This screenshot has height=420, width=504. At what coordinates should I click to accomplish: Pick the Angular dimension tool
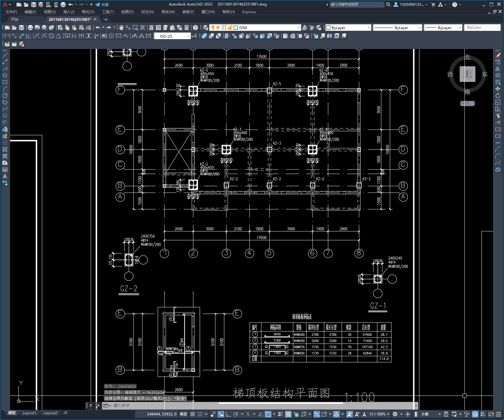(58, 36)
